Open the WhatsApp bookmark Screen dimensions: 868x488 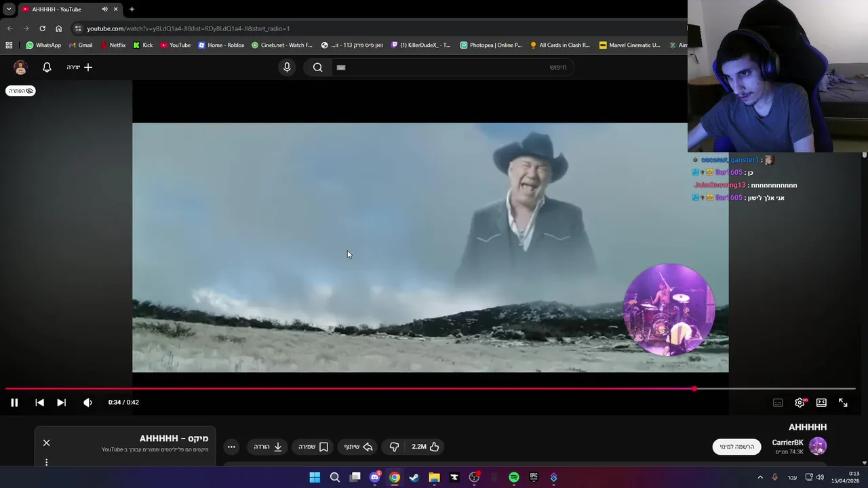click(x=43, y=45)
